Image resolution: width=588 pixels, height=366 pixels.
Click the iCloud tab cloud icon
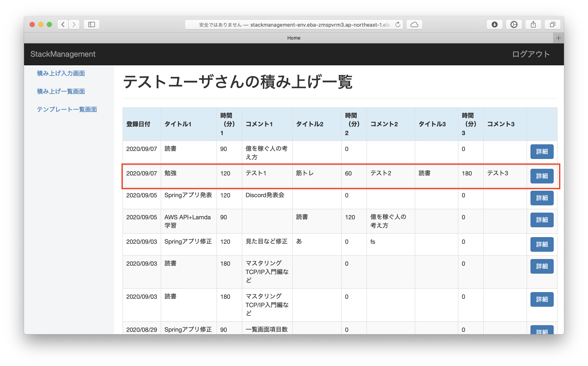[x=414, y=24]
